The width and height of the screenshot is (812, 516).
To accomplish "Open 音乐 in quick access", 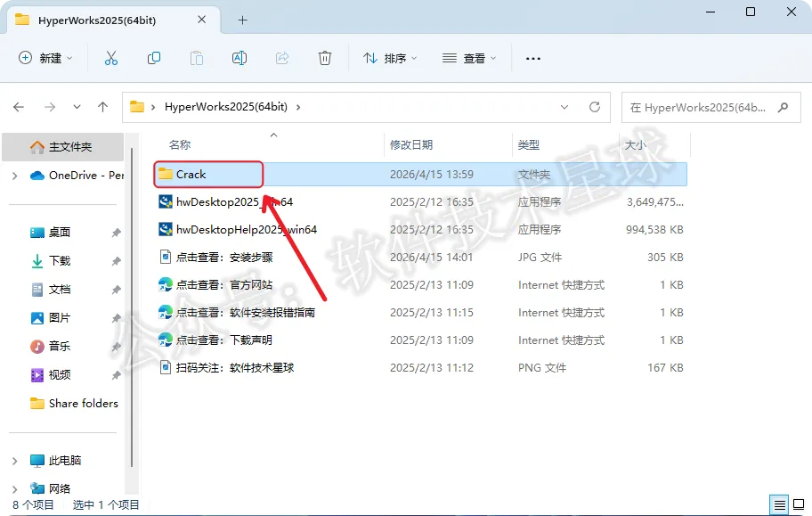I will click(59, 346).
